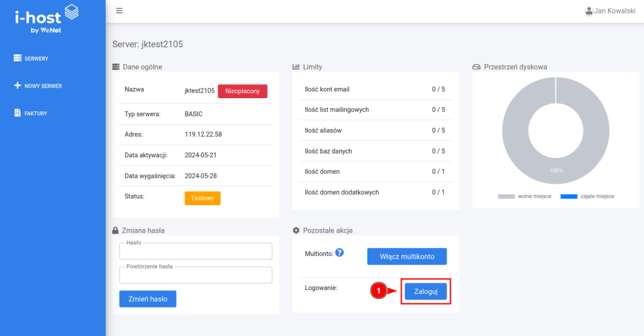Focus the Hasło password field
The width and height of the screenshot is (644, 336).
point(196,252)
